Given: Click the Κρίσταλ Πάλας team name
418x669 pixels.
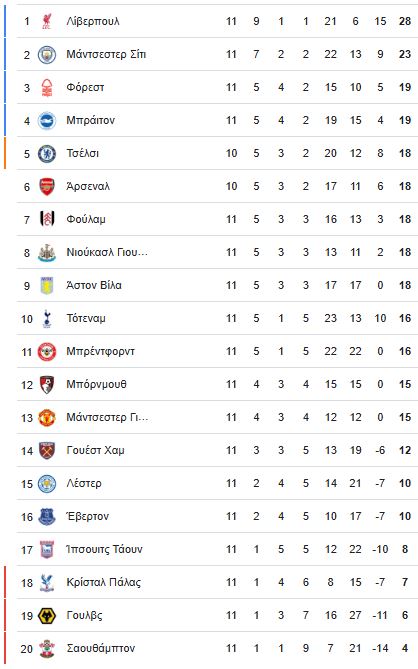Looking at the screenshot, I should [104, 582].
